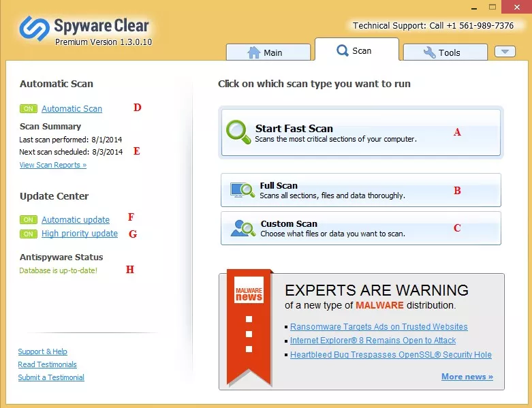Click the house icon on Main tab
The width and height of the screenshot is (532, 408).
coord(254,52)
